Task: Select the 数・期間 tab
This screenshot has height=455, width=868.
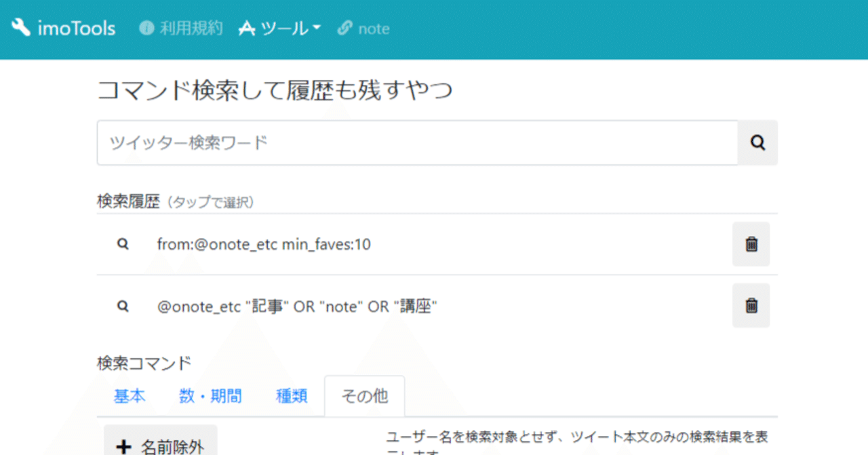Action: 210,396
